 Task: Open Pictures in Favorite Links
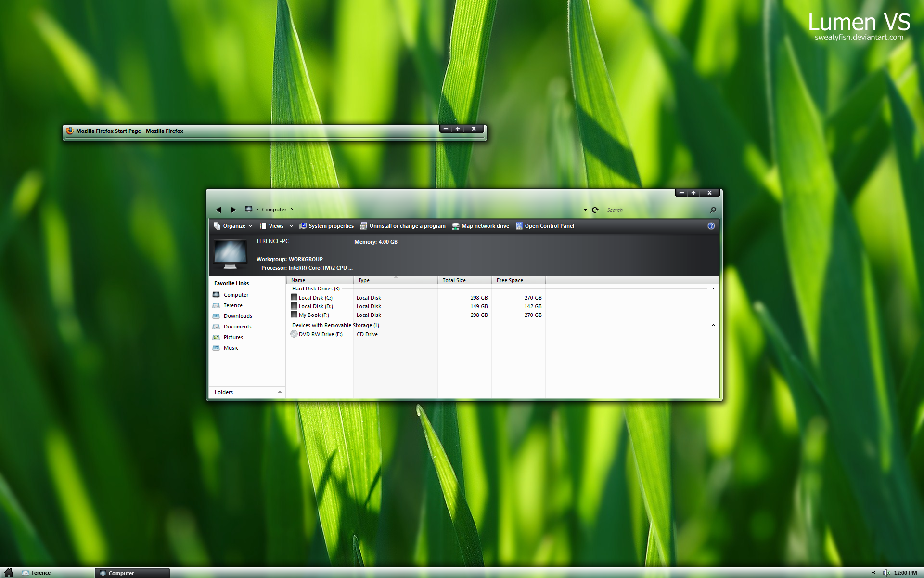tap(233, 337)
